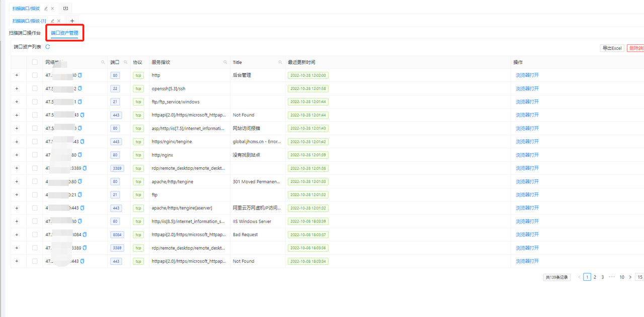This screenshot has width=644, height=317.
Task: Select the checkbox for the IIS Windows Server row
Action: point(35,221)
